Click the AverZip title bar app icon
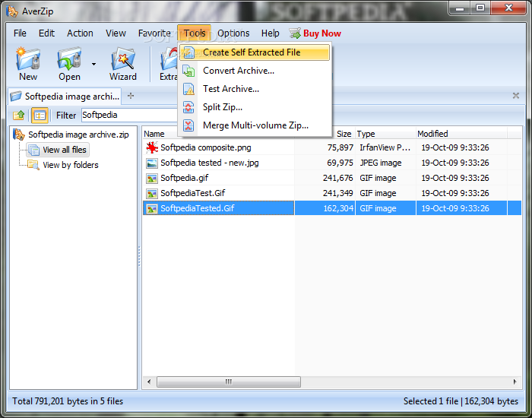Image resolution: width=532 pixels, height=418 pixels. click(x=12, y=11)
